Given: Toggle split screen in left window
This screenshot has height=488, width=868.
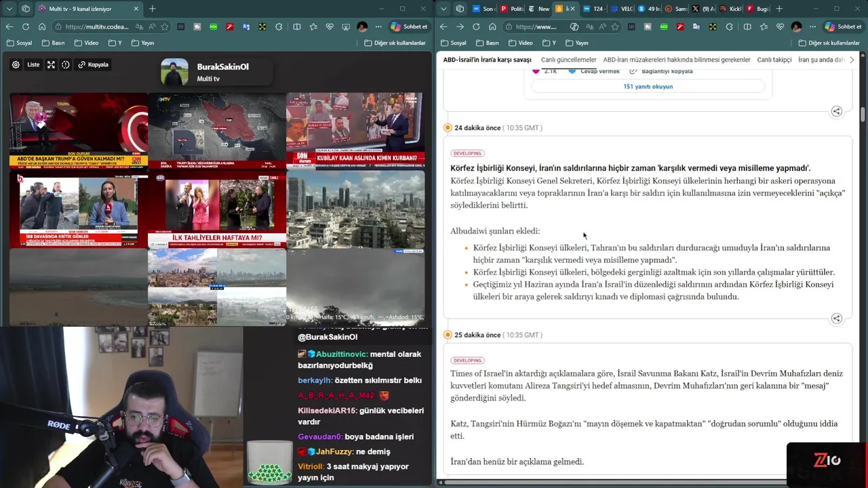Looking at the screenshot, I should click(x=297, y=26).
